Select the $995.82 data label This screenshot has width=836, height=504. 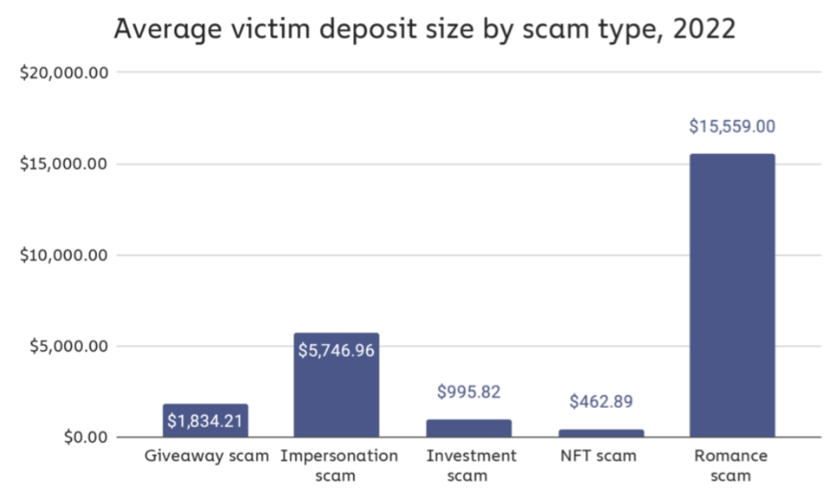pyautogui.click(x=469, y=392)
